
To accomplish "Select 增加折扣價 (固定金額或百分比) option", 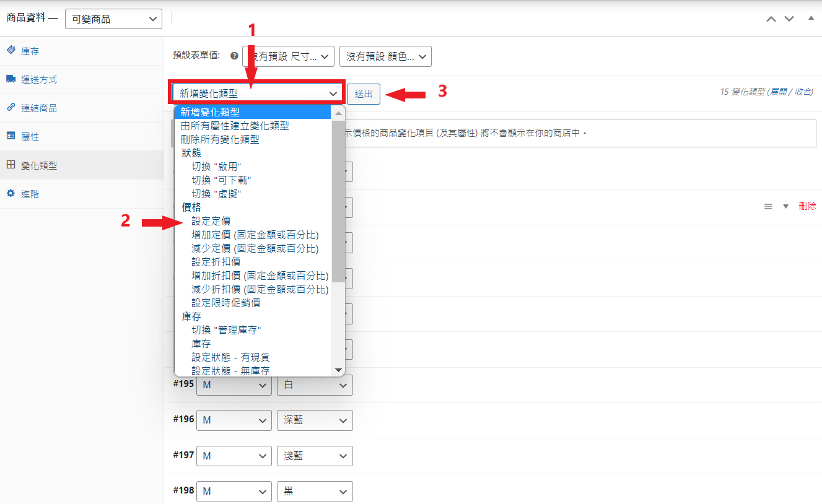I will click(253, 276).
